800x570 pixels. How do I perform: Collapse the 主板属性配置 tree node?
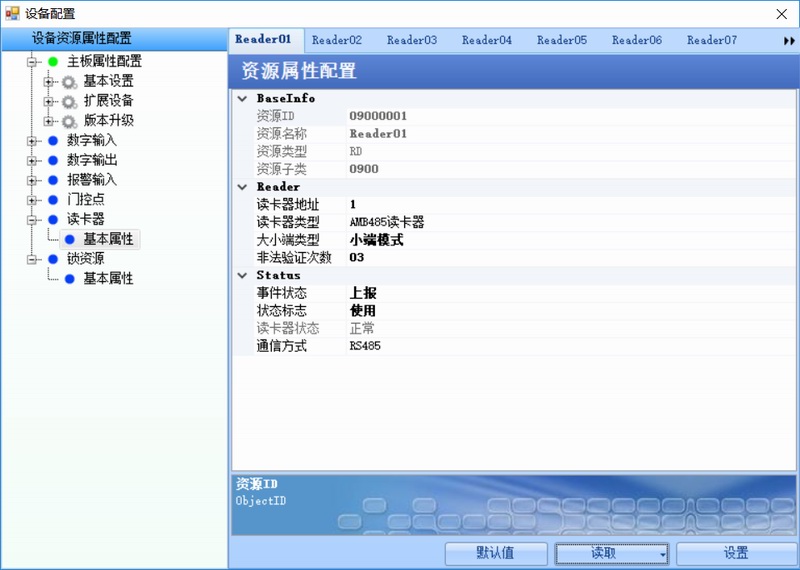click(32, 61)
